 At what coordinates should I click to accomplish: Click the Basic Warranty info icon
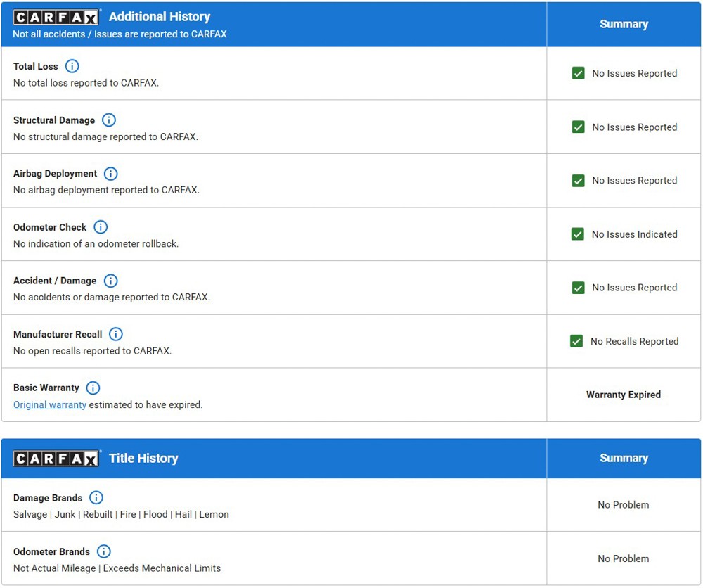tap(93, 388)
